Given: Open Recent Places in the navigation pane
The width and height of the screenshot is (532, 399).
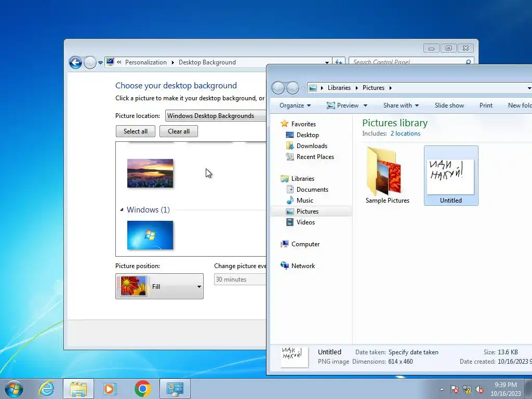Looking at the screenshot, I should coord(315,157).
